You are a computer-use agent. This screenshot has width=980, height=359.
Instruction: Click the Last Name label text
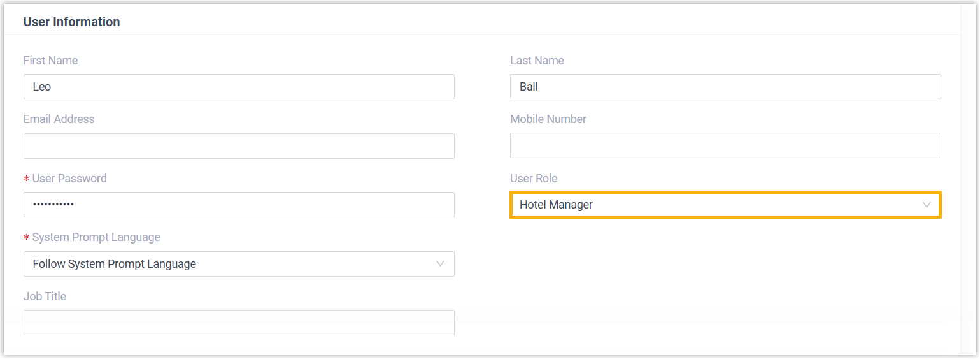coord(537,61)
